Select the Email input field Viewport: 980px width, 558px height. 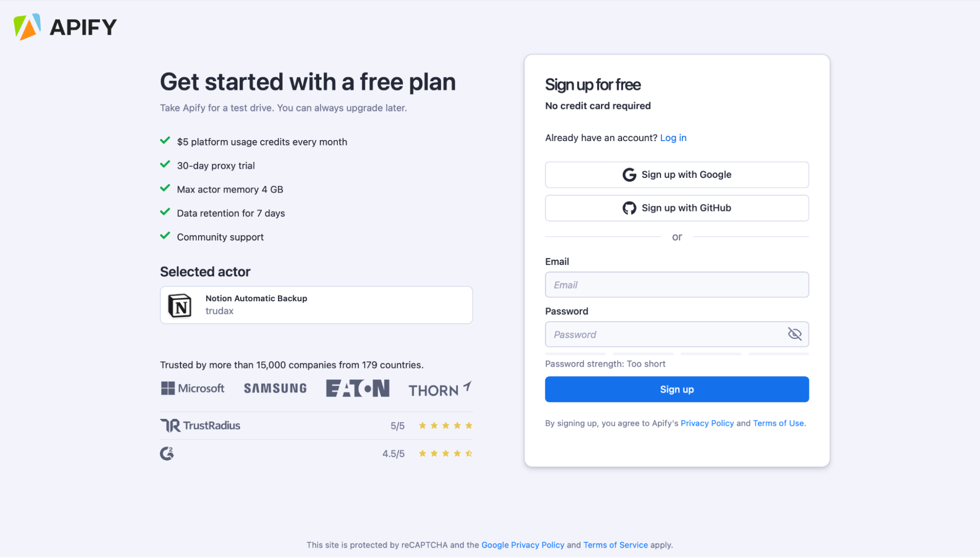tap(677, 284)
